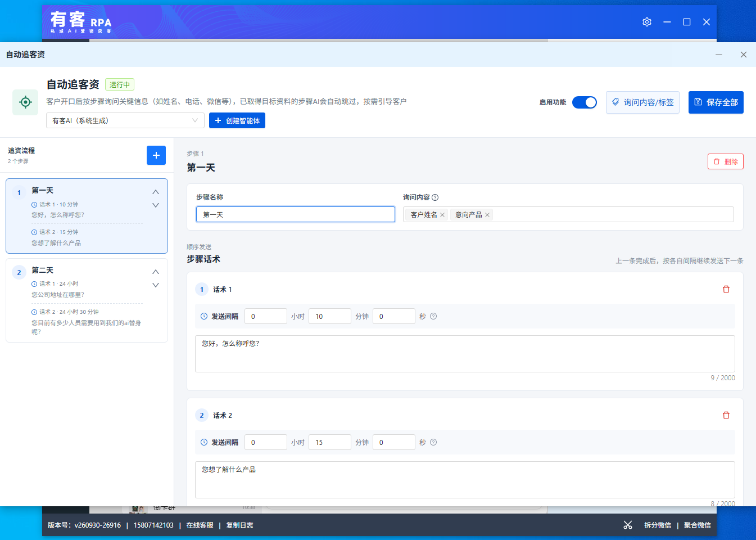Click text area containing 您好，怎么称呼您?

pyautogui.click(x=465, y=354)
